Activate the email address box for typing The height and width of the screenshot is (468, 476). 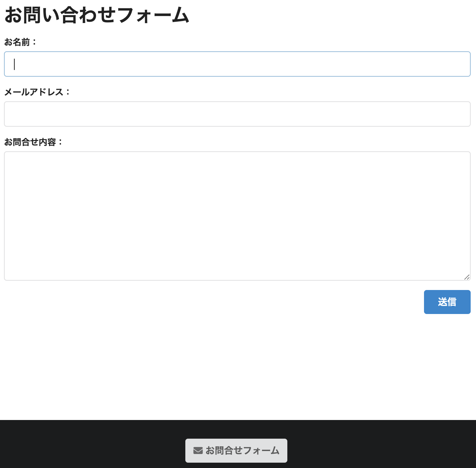point(237,114)
